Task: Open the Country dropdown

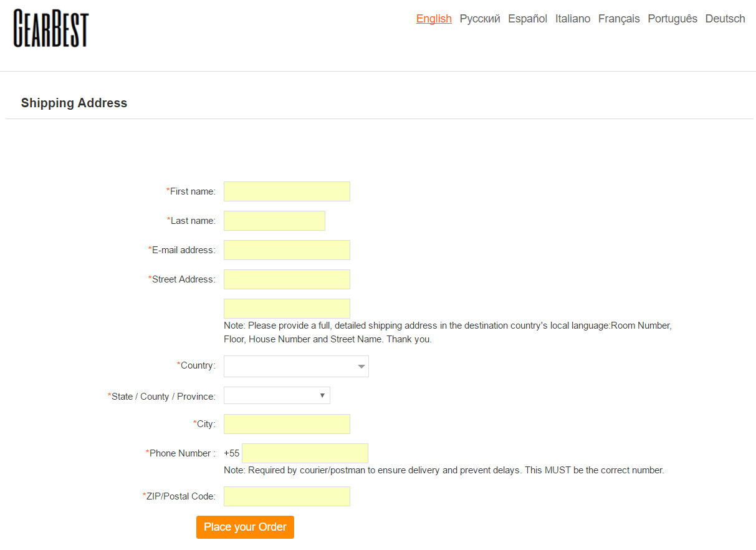Action: [296, 366]
